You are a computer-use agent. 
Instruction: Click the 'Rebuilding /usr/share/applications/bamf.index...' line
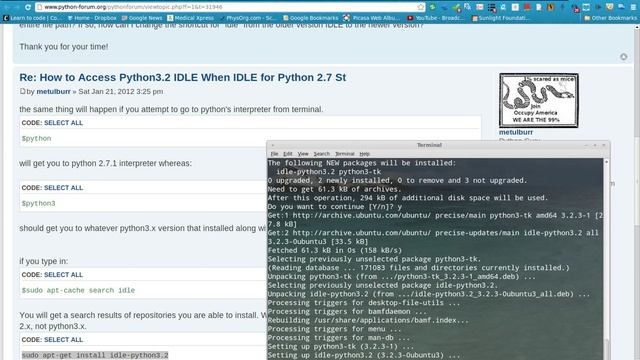(x=368, y=320)
